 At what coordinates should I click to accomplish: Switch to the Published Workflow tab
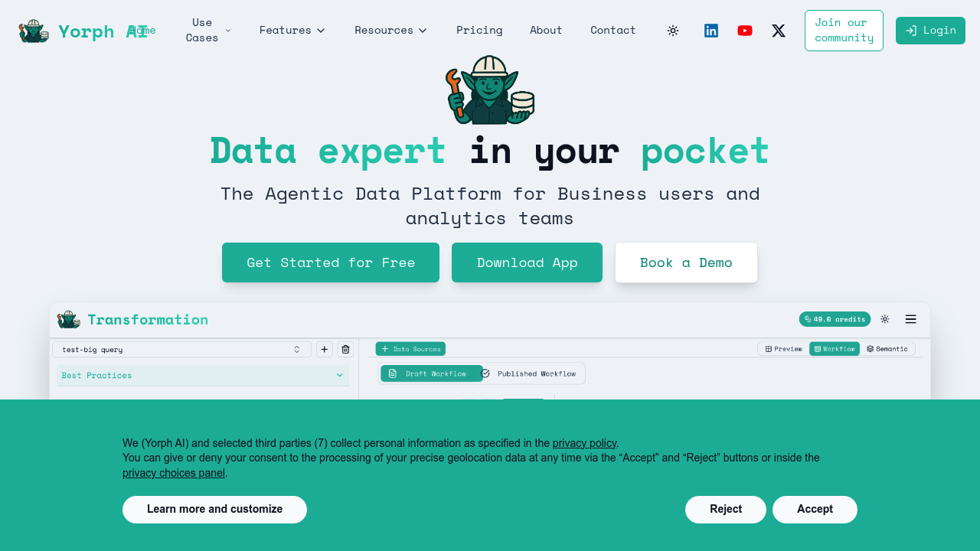pos(534,373)
